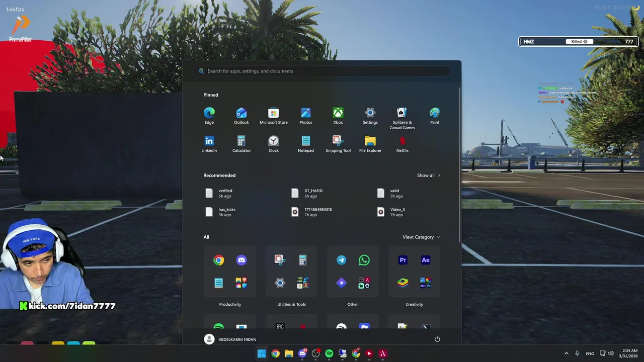Open Outlook from pinned apps

[241, 116]
